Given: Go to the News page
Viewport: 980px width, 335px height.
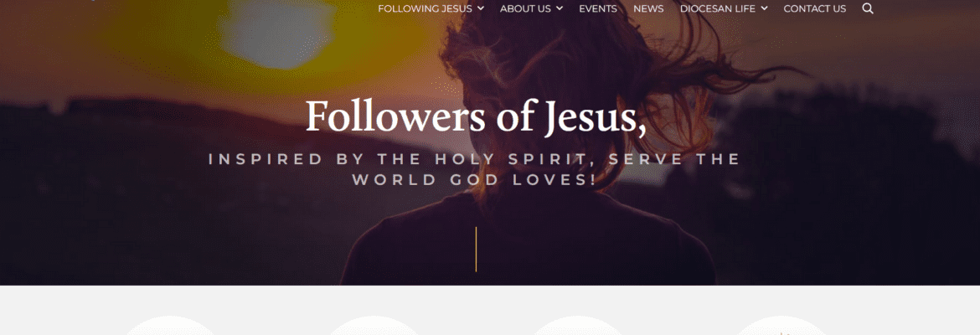Looking at the screenshot, I should point(648,8).
